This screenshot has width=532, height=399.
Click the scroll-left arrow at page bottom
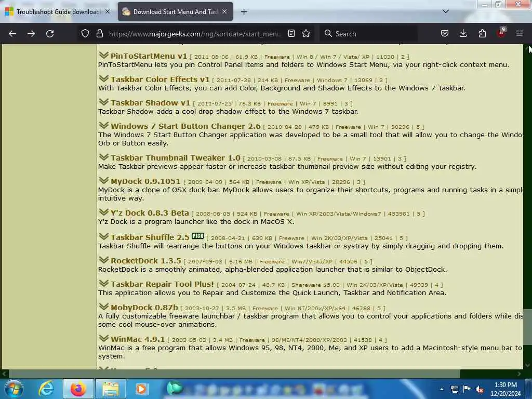4,374
